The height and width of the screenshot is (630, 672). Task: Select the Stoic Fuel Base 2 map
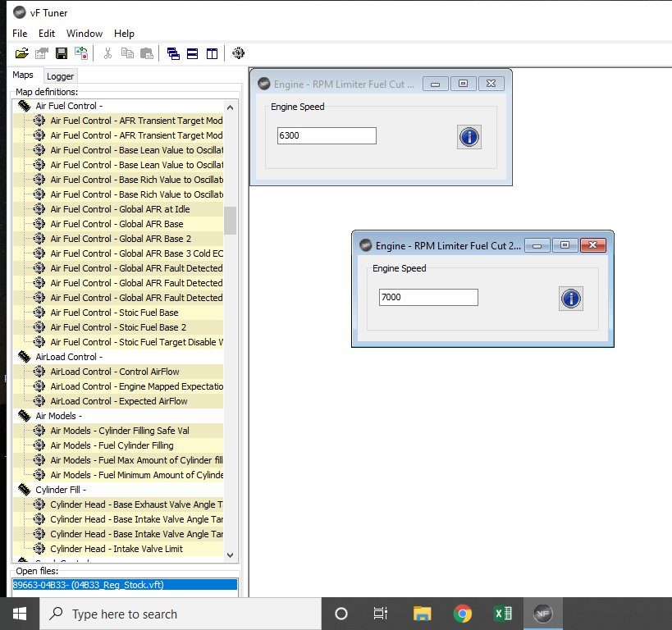118,327
